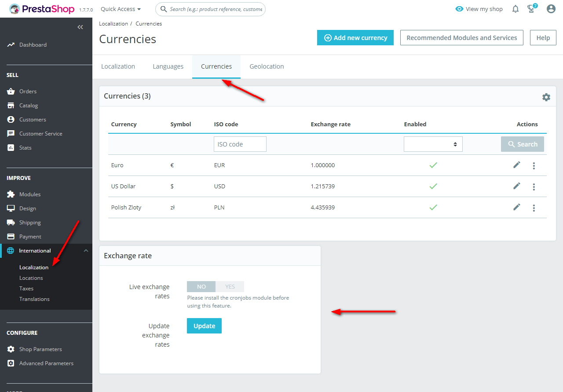Open Taxes submenu item
The width and height of the screenshot is (563, 392).
[x=26, y=289]
